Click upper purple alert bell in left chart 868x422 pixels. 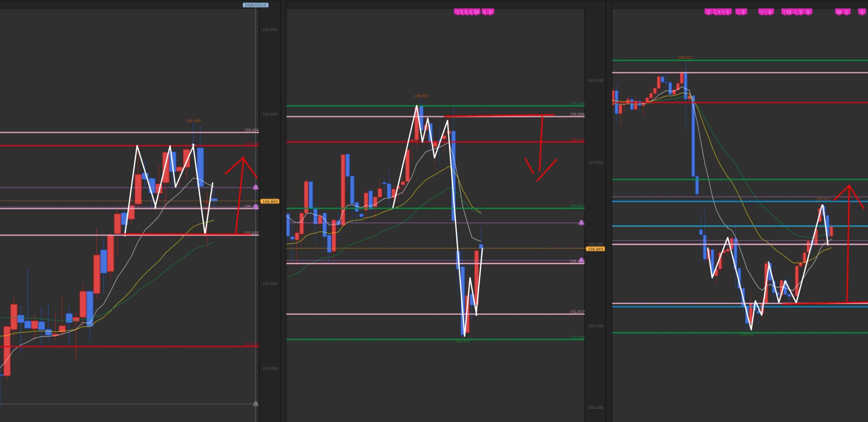256,187
